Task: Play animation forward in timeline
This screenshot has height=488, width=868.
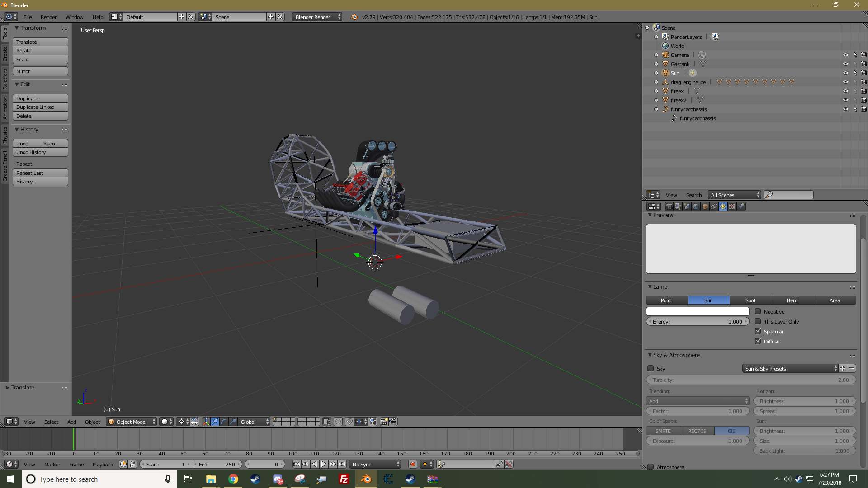Action: (324, 464)
